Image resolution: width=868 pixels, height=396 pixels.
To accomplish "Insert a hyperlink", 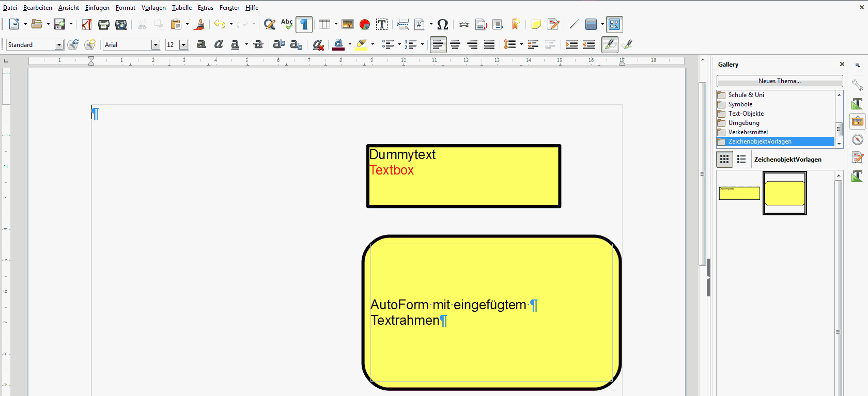I will tap(464, 24).
